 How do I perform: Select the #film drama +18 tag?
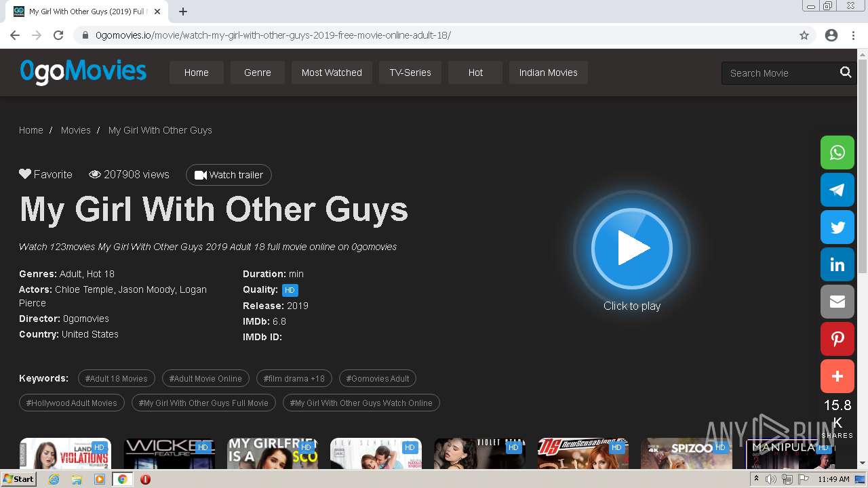[294, 378]
